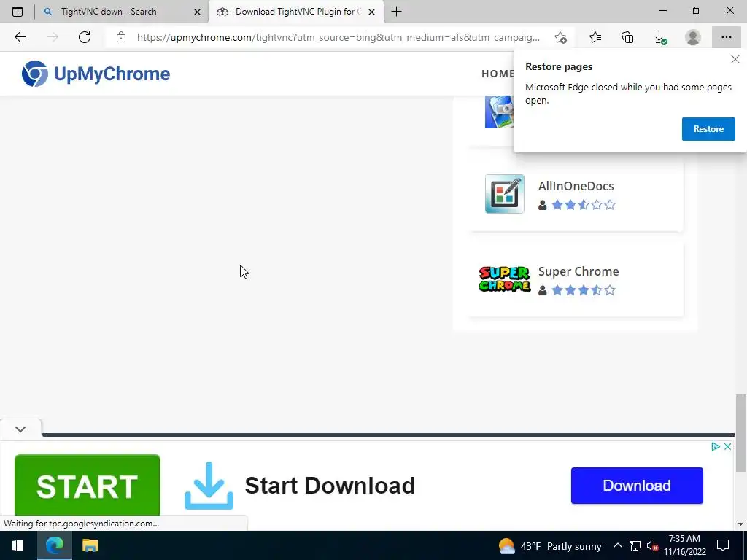Click the Start Download ad text
Image resolution: width=747 pixels, height=560 pixels.
(x=330, y=485)
